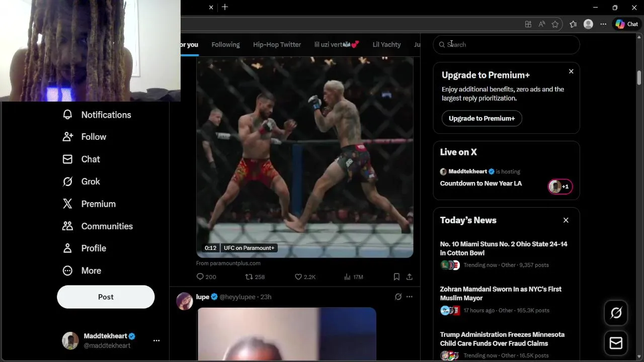Open Chat envelope icon in sidebar
The width and height of the screenshot is (644, 362).
point(67,159)
